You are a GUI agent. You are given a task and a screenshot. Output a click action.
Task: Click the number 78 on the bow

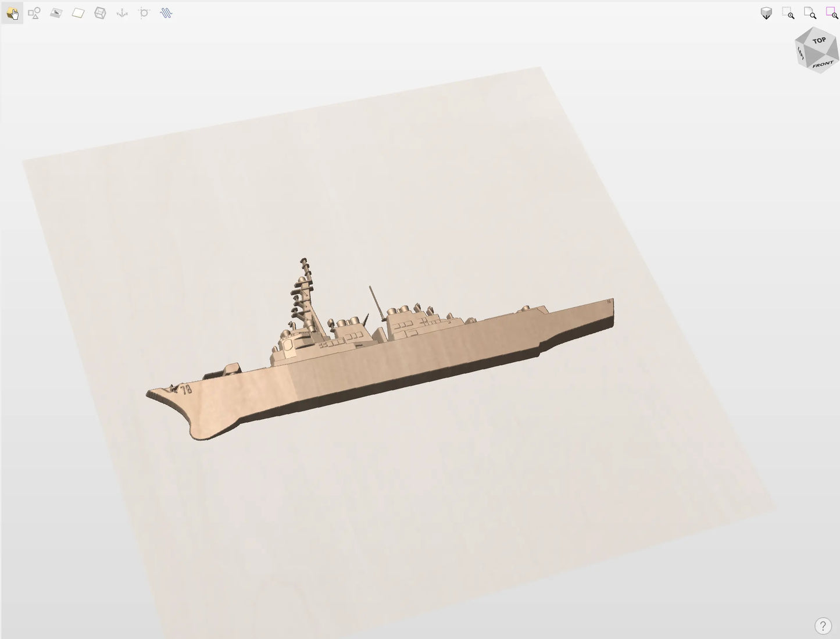186,390
